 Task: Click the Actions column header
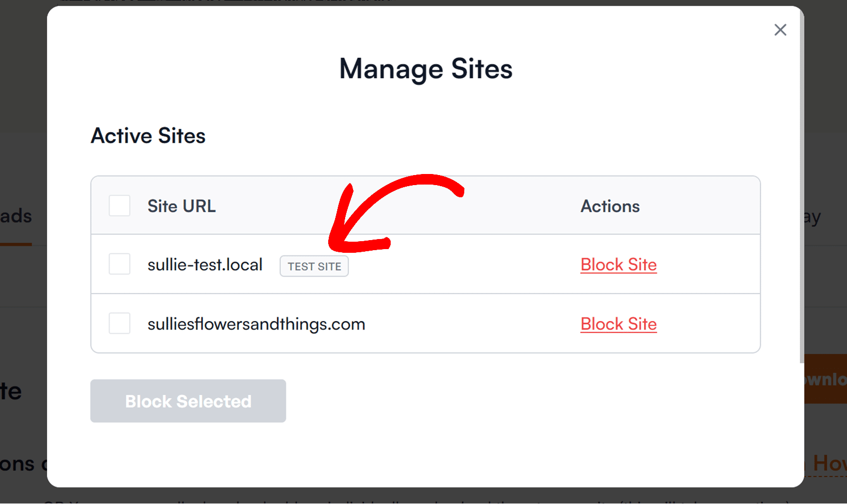click(610, 206)
